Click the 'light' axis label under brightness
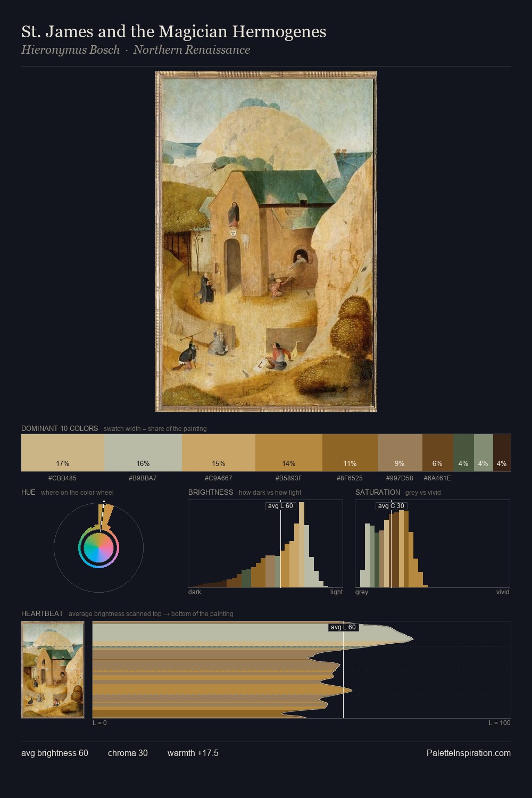The width and height of the screenshot is (532, 798). tap(337, 592)
